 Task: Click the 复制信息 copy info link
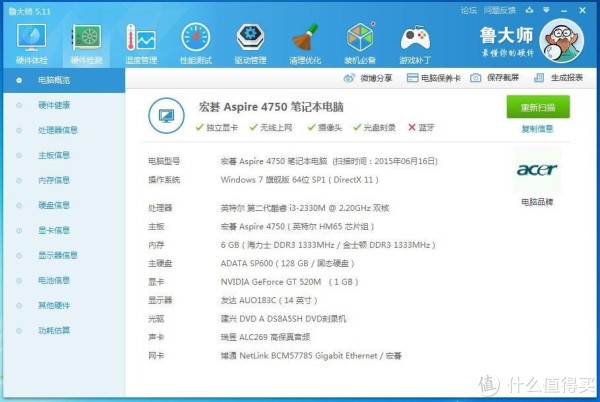click(x=537, y=129)
